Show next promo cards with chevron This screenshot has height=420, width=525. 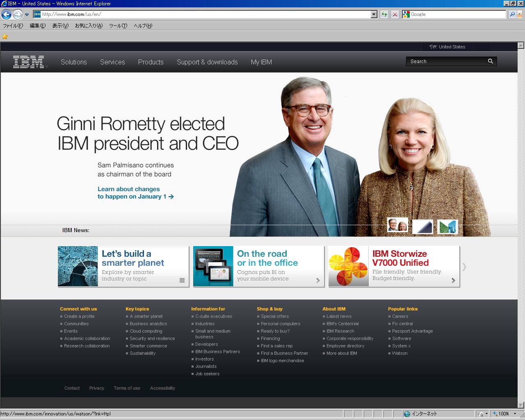[464, 267]
